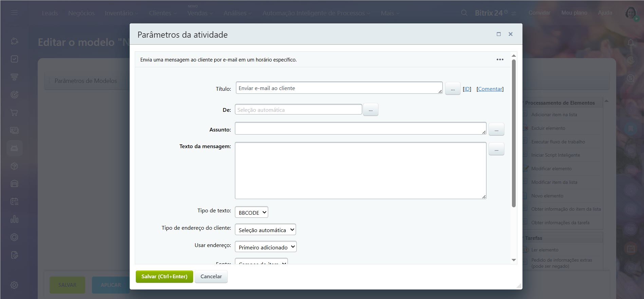Open the calendar icon in the left sidebar
This screenshot has width=644, height=299.
point(14,201)
